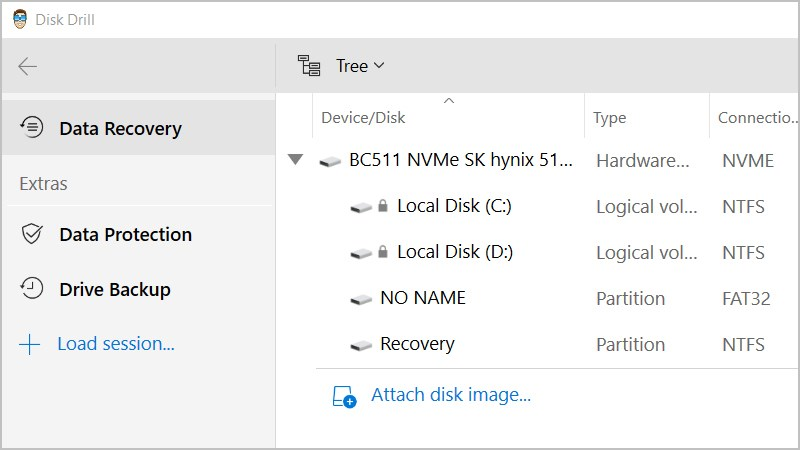Image resolution: width=800 pixels, height=450 pixels.
Task: Click the Data Protection shield icon
Action: coord(32,234)
